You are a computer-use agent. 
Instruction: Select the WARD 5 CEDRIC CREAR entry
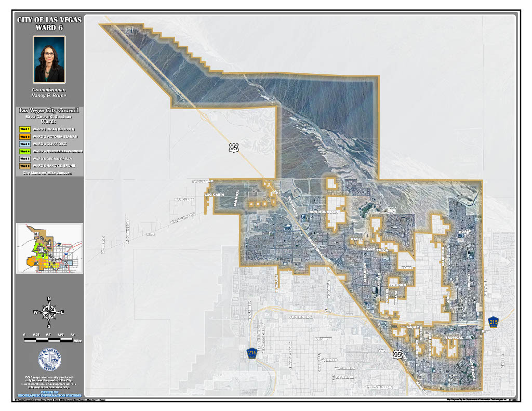point(52,158)
